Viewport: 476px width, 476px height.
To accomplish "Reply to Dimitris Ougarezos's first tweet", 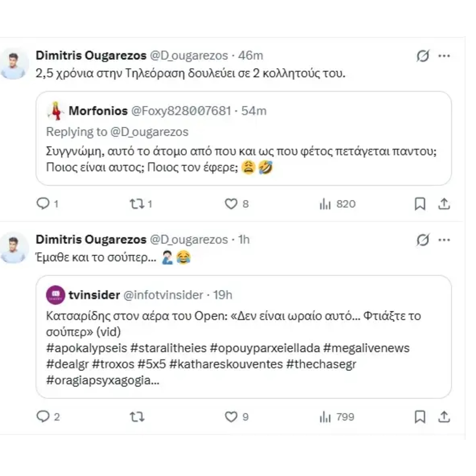I will pyautogui.click(x=44, y=204).
